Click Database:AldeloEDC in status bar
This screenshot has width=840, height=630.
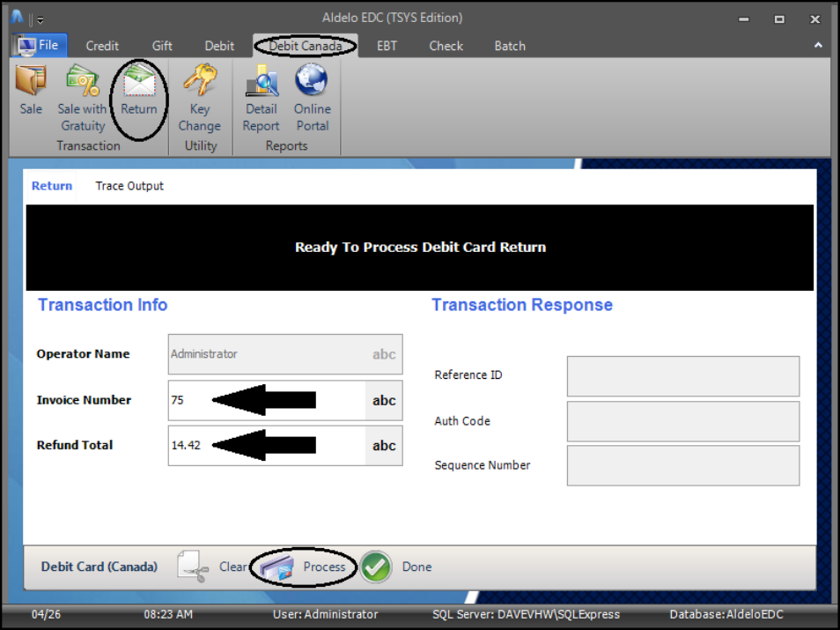[726, 614]
